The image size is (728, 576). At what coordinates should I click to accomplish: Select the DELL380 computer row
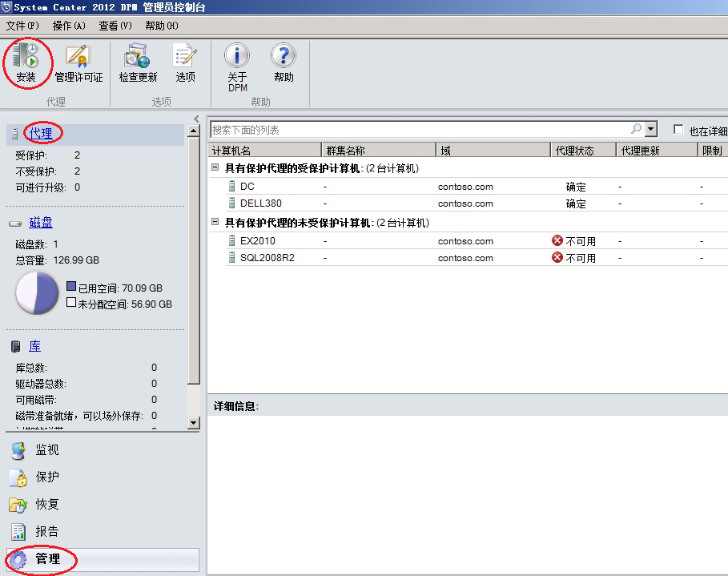[477, 203]
